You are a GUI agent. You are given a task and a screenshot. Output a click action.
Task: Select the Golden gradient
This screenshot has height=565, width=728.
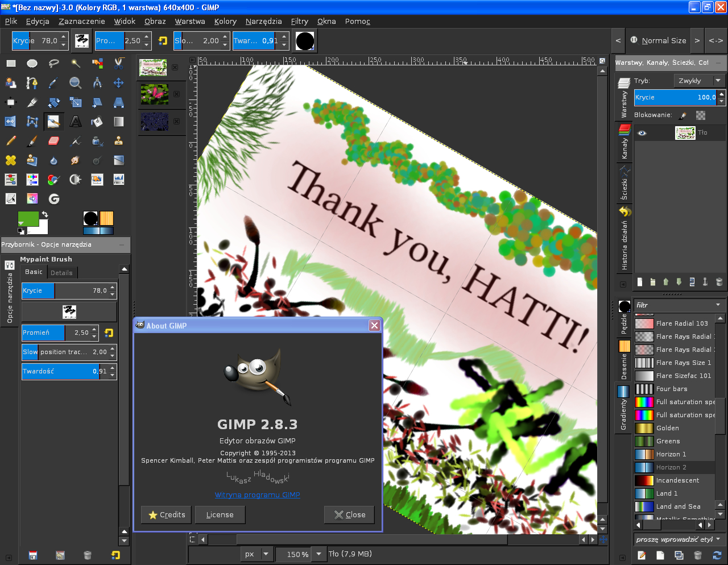(675, 428)
